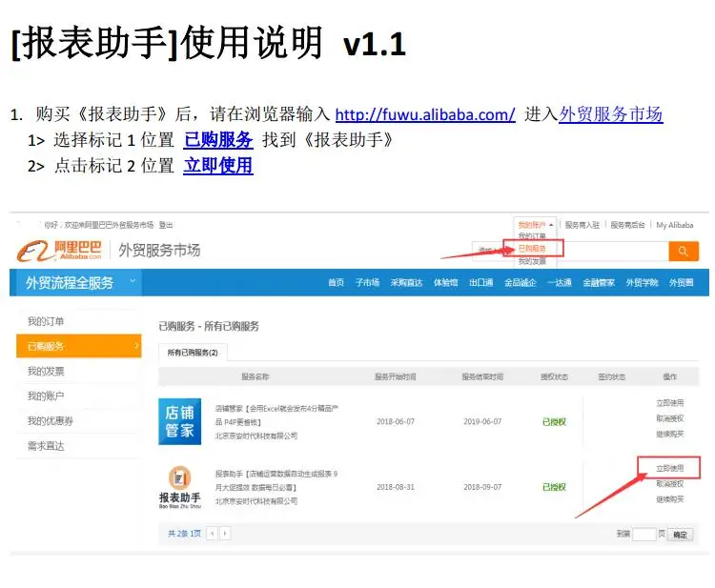This screenshot has width=715, height=588.
Task: Go to next page arrow in pagination
Action: 225,534
